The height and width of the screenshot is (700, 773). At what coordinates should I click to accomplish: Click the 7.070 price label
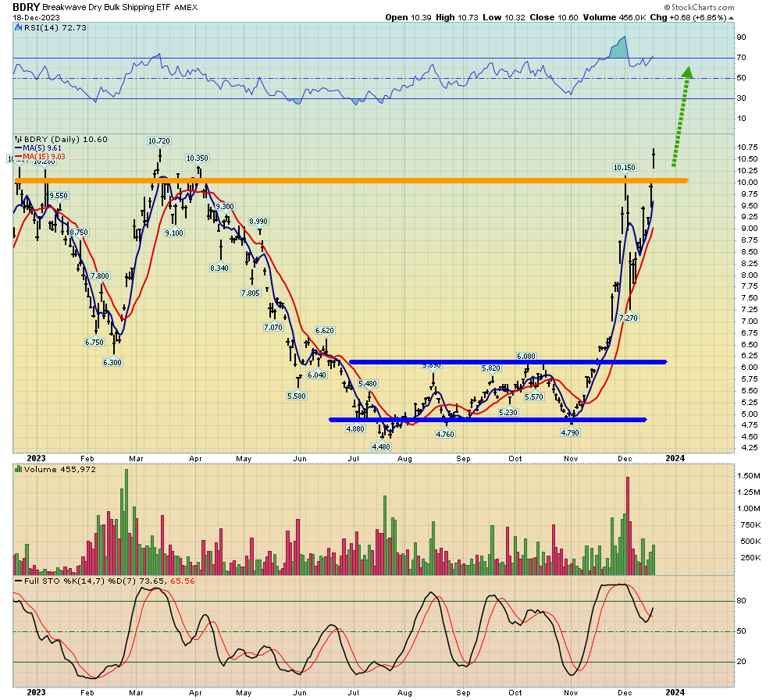pyautogui.click(x=273, y=328)
